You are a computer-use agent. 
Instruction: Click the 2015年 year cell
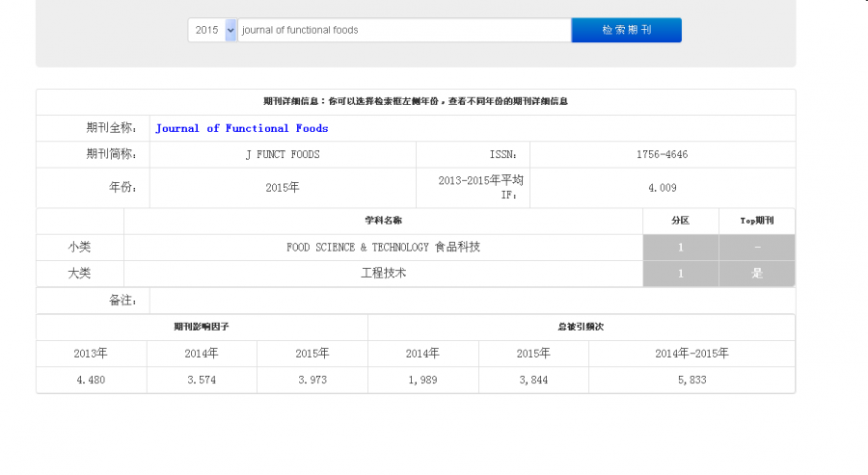283,188
